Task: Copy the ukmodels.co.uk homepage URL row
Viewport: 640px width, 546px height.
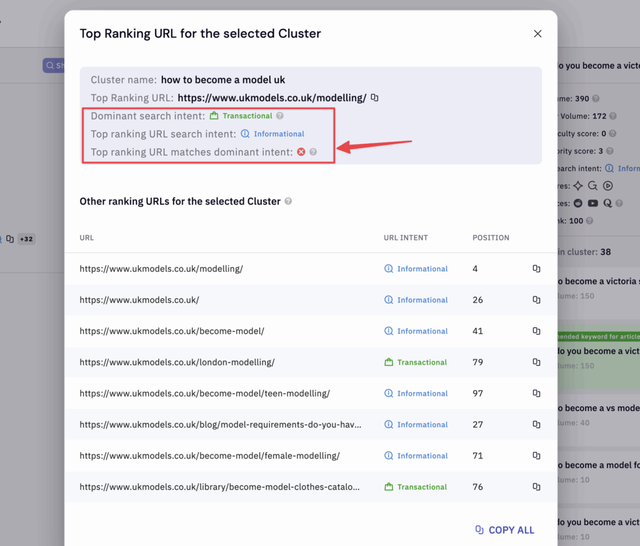Action: point(536,300)
